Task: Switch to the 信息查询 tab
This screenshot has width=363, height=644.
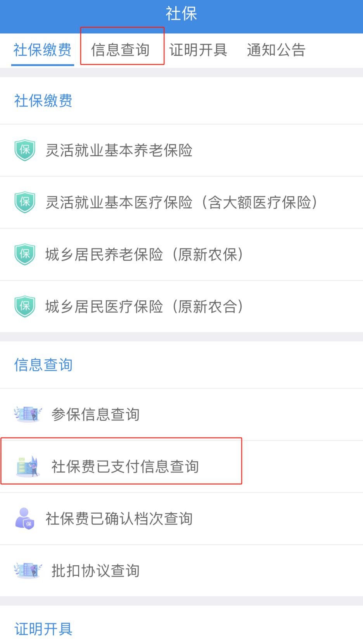Action: pos(122,50)
